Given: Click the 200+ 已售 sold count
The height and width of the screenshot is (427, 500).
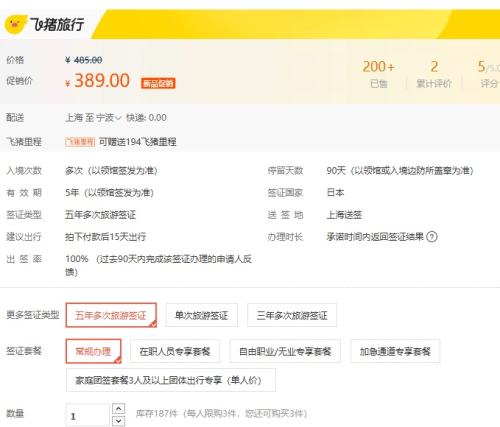Looking at the screenshot, I should (x=379, y=74).
